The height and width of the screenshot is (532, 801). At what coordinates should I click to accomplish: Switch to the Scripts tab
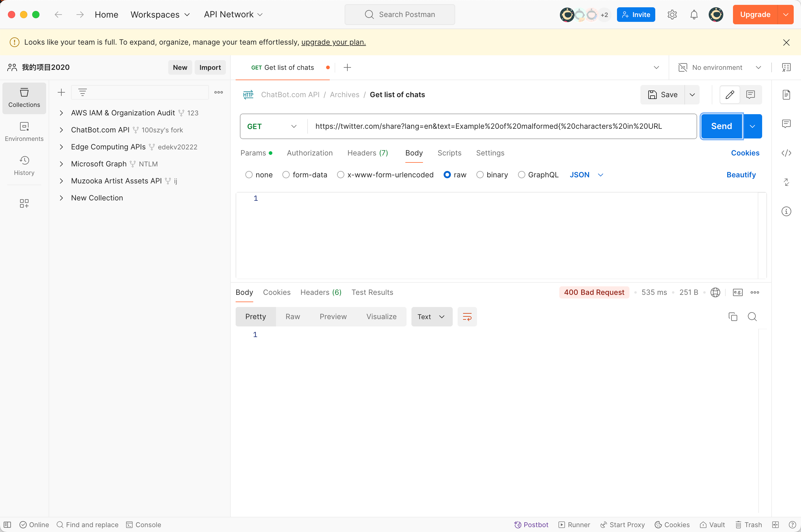point(449,153)
